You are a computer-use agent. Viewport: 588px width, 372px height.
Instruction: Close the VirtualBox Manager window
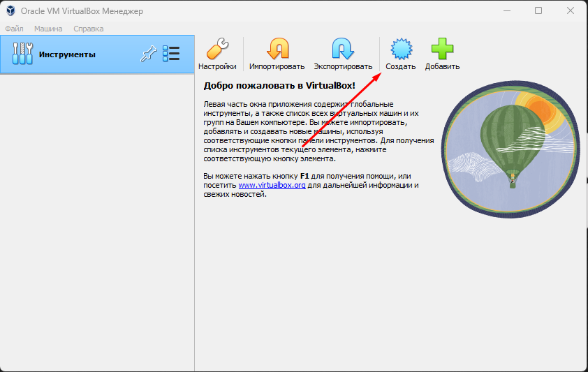pos(571,10)
